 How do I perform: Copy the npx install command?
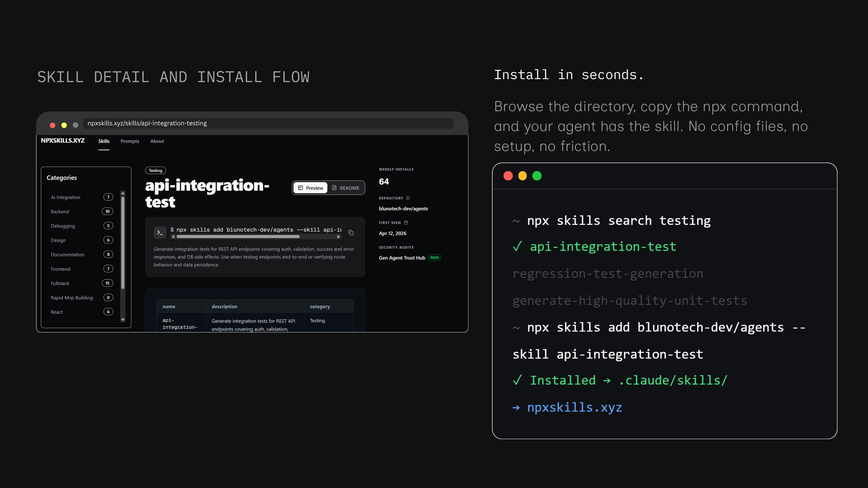coord(351,233)
